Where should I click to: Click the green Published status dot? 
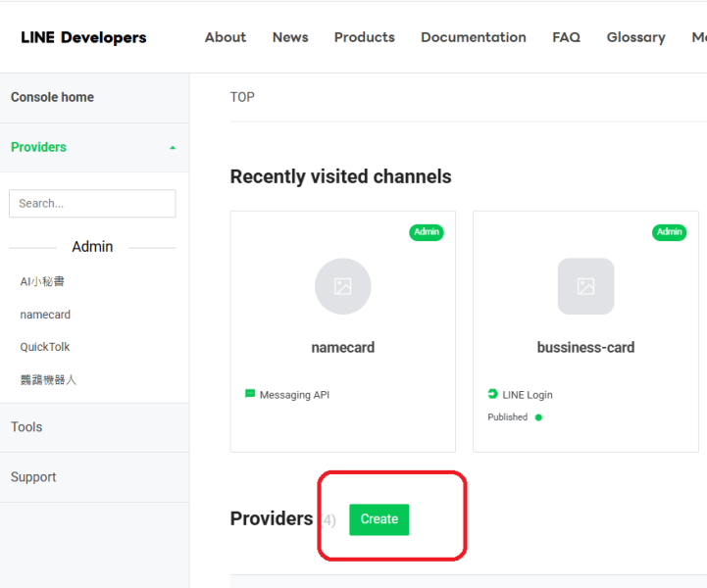pyautogui.click(x=538, y=417)
